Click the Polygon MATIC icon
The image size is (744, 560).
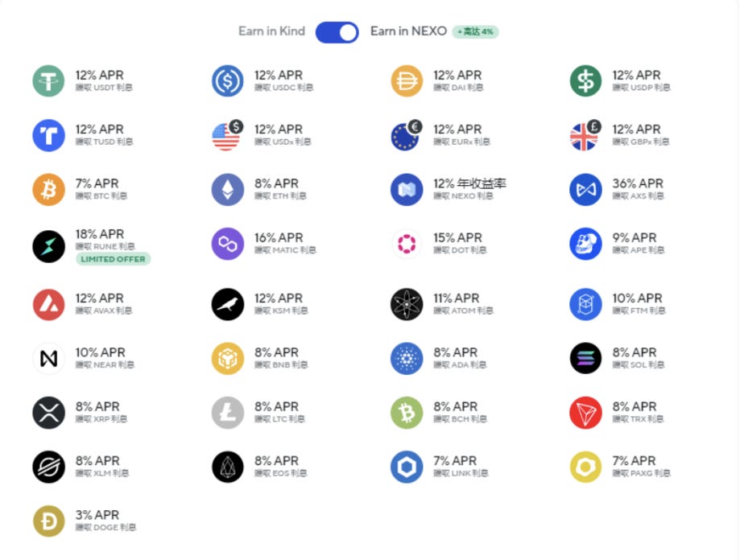(x=227, y=244)
